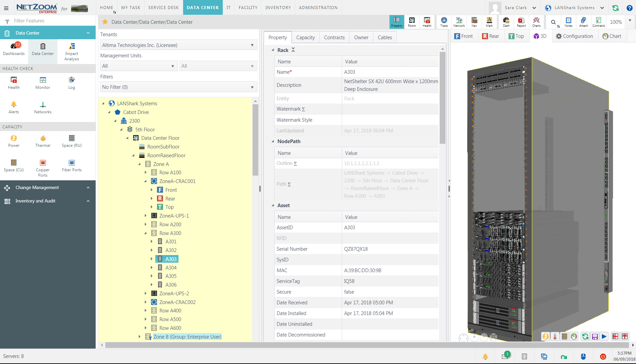Expand the Change Management sidebar section
This screenshot has width=636, height=364.
tap(48, 188)
